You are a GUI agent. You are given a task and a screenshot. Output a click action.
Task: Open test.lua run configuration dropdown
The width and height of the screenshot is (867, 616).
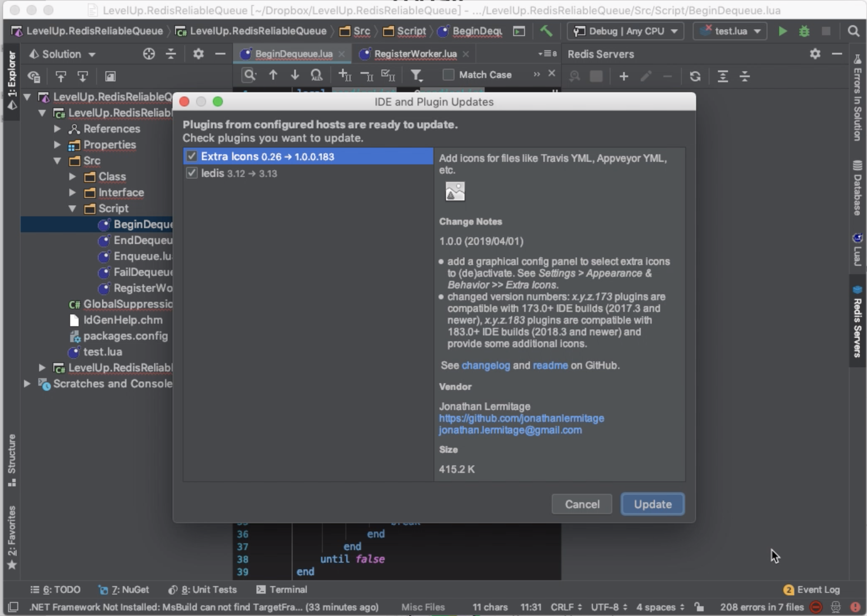(x=730, y=31)
